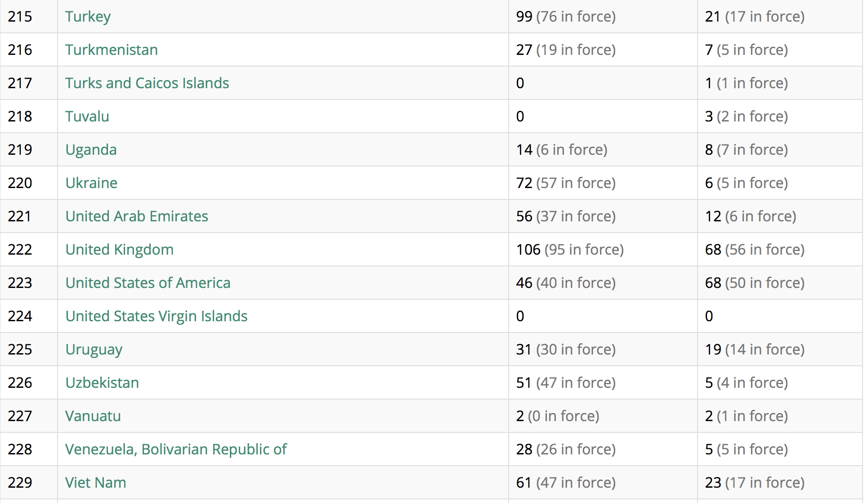Click the cell "6 (5 in force)" for Ukraine
868x503 pixels.
780,183
